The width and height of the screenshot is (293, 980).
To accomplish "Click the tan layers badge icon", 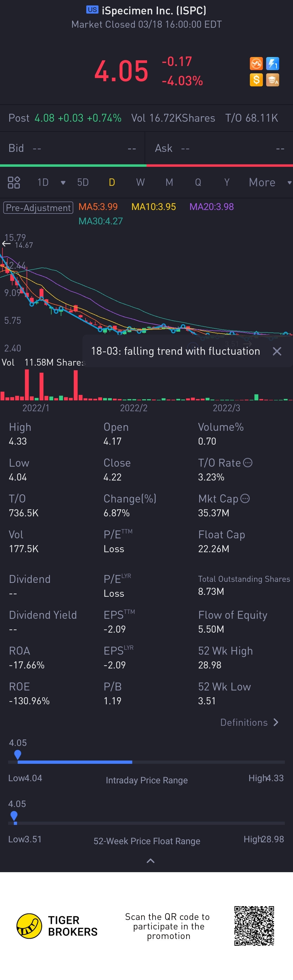I will tap(272, 80).
